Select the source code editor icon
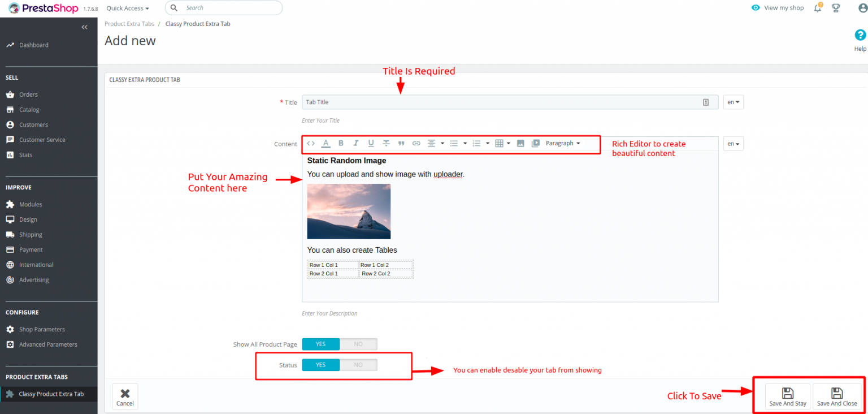Screen dimensions: 868x414 [x=310, y=143]
